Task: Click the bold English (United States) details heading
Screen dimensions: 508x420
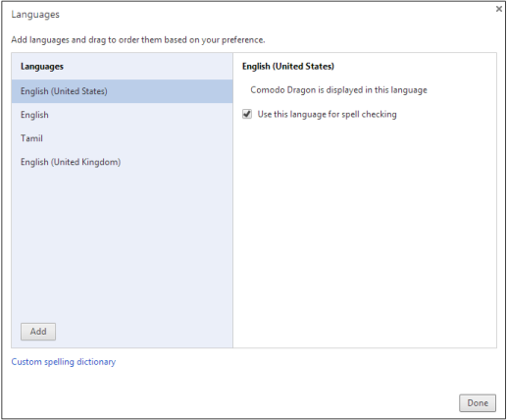Action: coord(288,67)
